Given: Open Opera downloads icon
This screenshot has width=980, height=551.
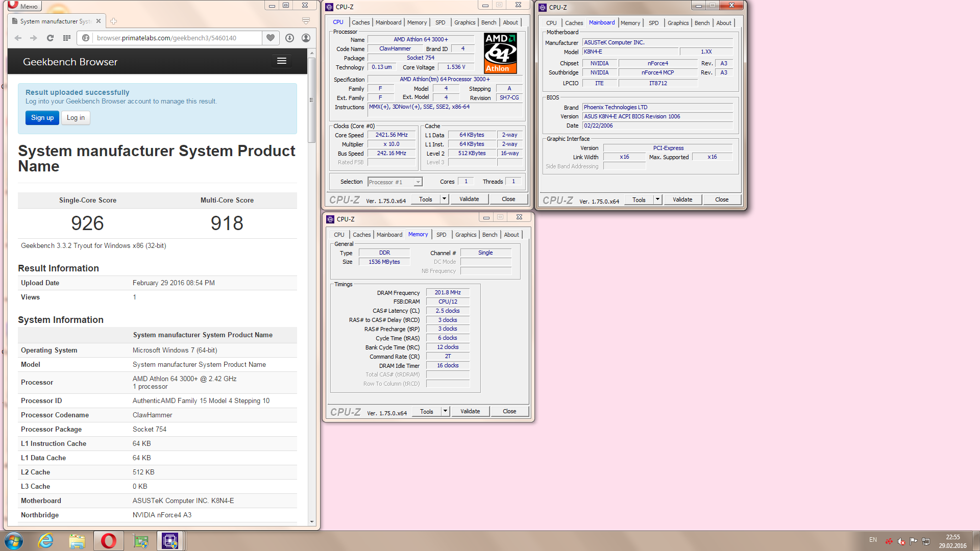Looking at the screenshot, I should click(x=289, y=38).
